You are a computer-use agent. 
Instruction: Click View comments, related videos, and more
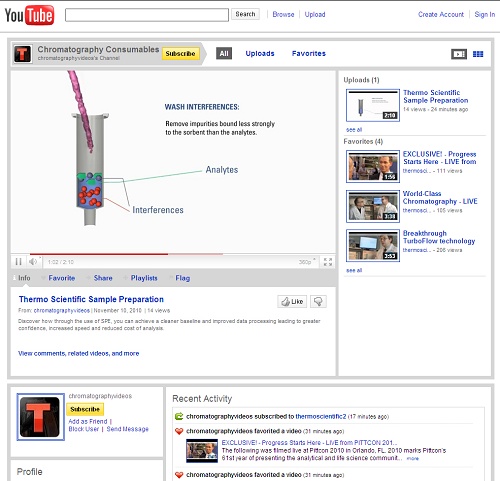pyautogui.click(x=79, y=353)
